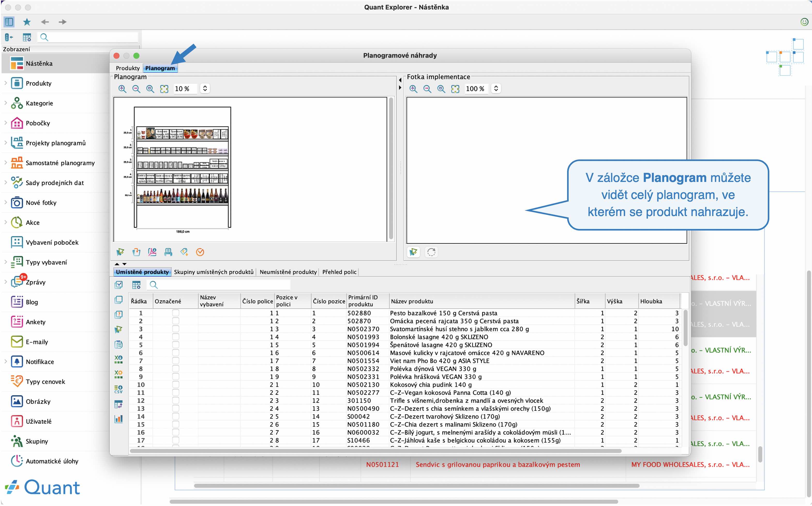The image size is (812, 506).
Task: Select the Planogram tab
Action: [x=160, y=68]
